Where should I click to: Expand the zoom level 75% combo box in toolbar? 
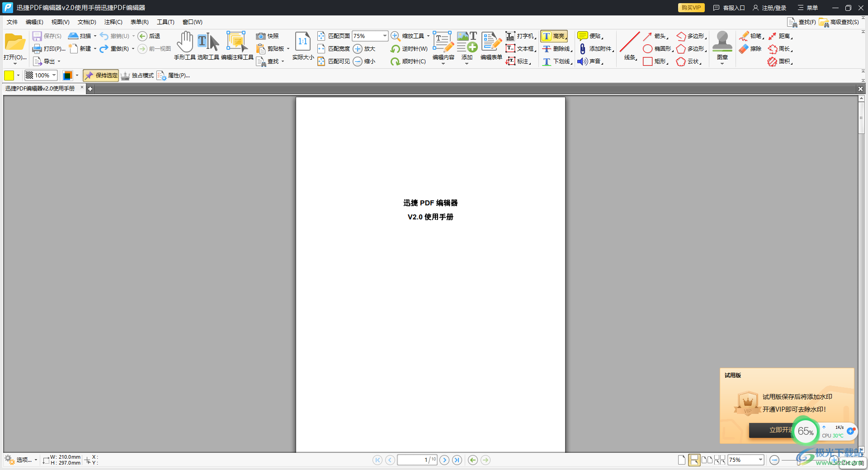385,36
